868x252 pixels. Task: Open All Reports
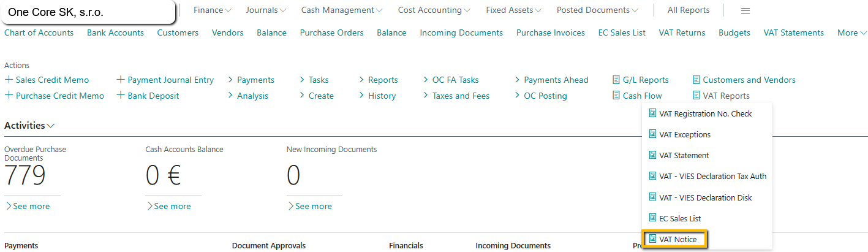coord(688,10)
